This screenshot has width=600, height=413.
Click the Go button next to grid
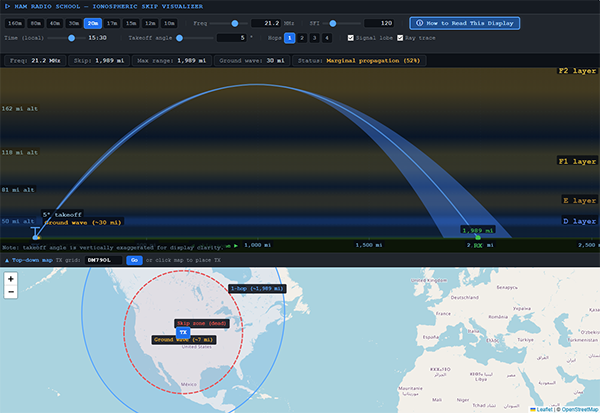134,260
